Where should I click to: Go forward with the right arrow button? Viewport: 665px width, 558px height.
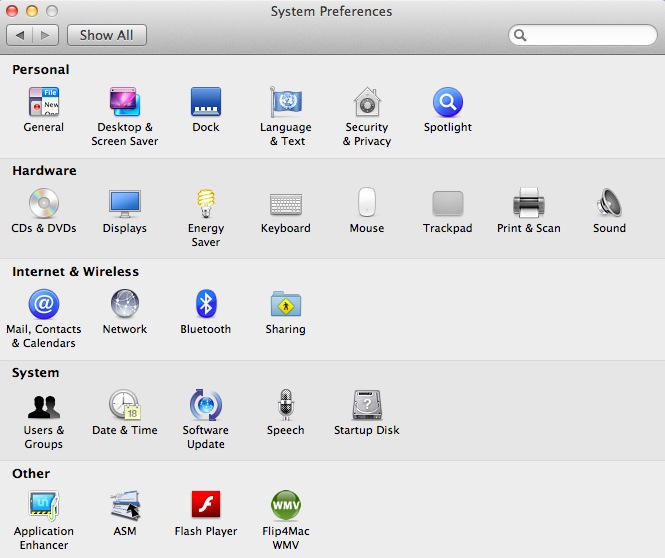45,35
